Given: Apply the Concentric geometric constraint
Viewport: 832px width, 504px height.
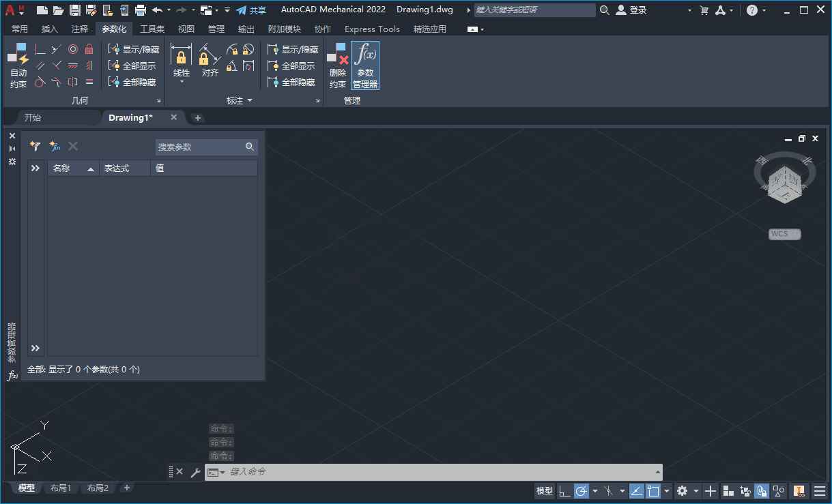Looking at the screenshot, I should (x=73, y=49).
